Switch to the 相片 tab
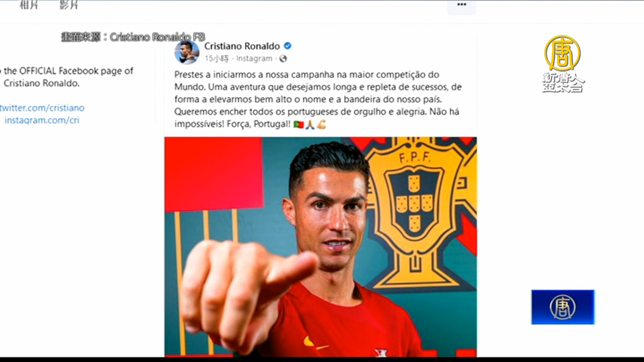Image resolution: width=644 pixels, height=362 pixels. pos(29,5)
